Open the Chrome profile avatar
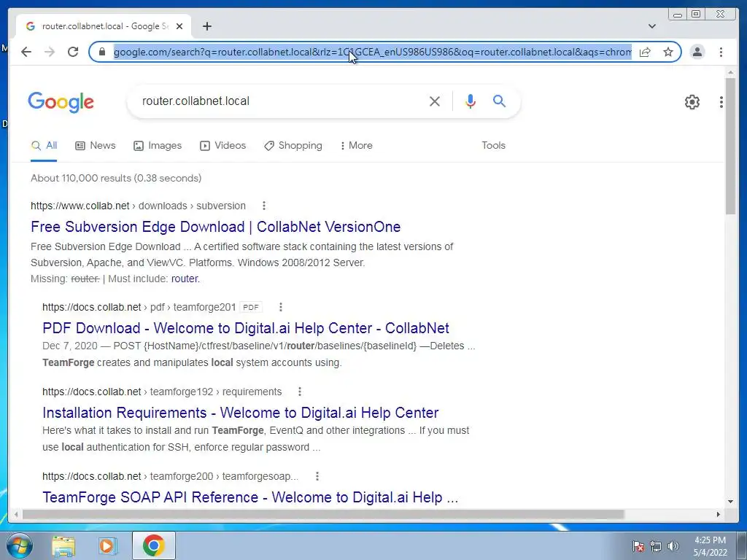The height and width of the screenshot is (560, 747). pyautogui.click(x=697, y=52)
